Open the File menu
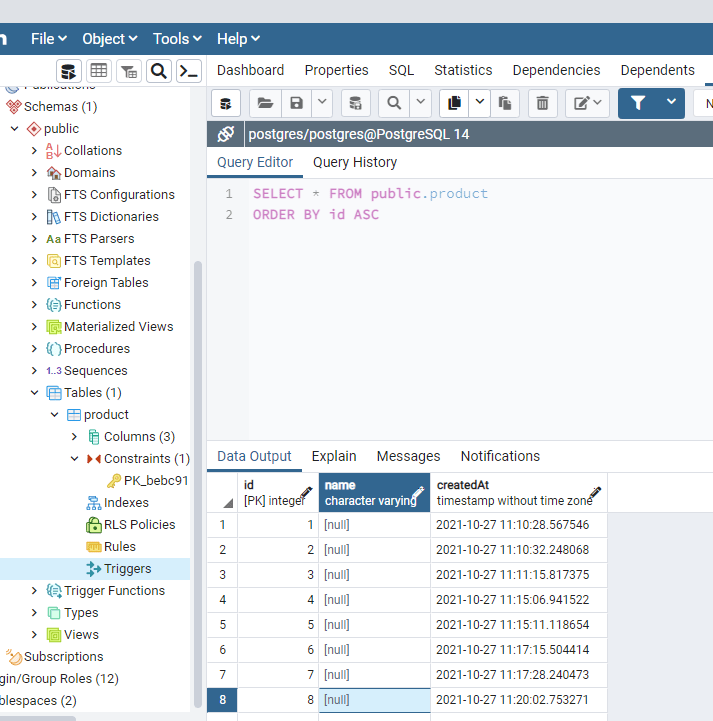 tap(49, 39)
